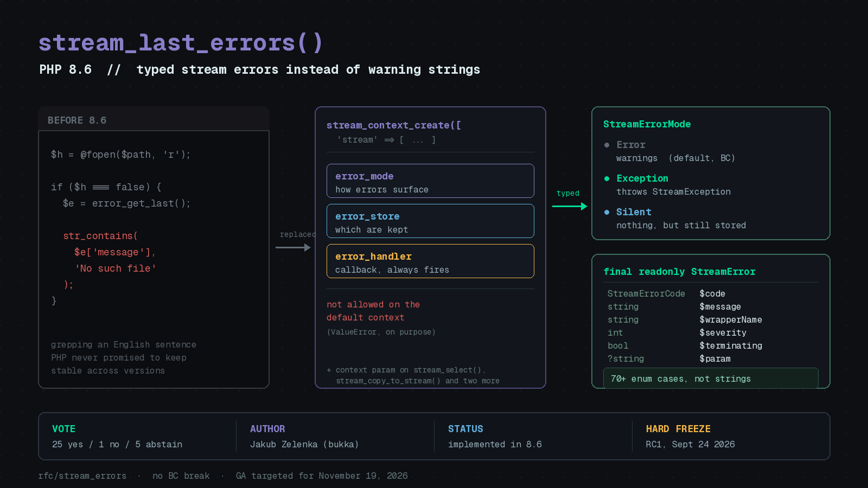Select the error_store option card
Image resolution: width=868 pixels, height=488 pixels.
click(430, 221)
